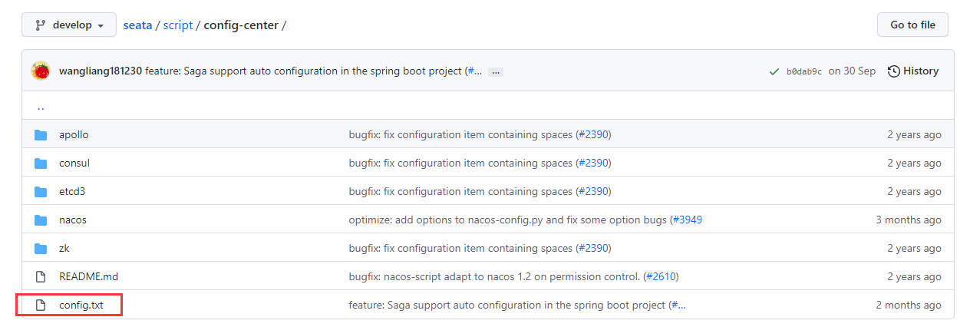Viewport: 980px width, 327px height.
Task: Click the etcd3 folder icon
Action: point(41,192)
